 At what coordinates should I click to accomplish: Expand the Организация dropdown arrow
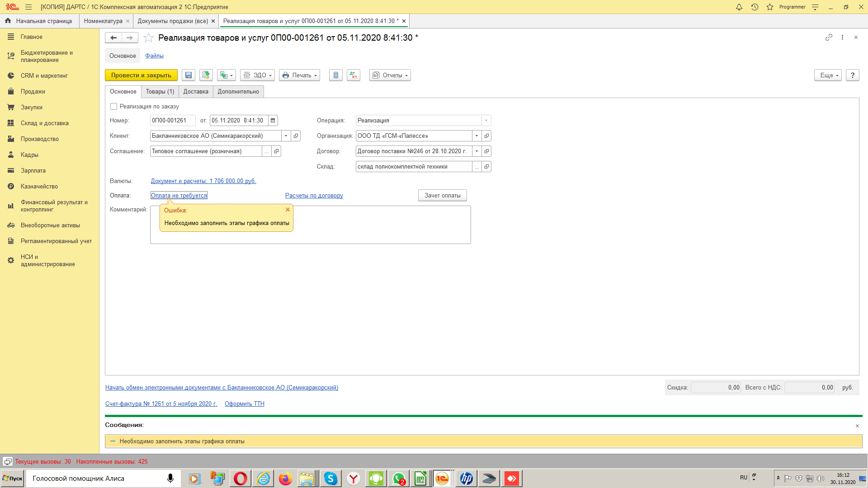click(x=476, y=136)
